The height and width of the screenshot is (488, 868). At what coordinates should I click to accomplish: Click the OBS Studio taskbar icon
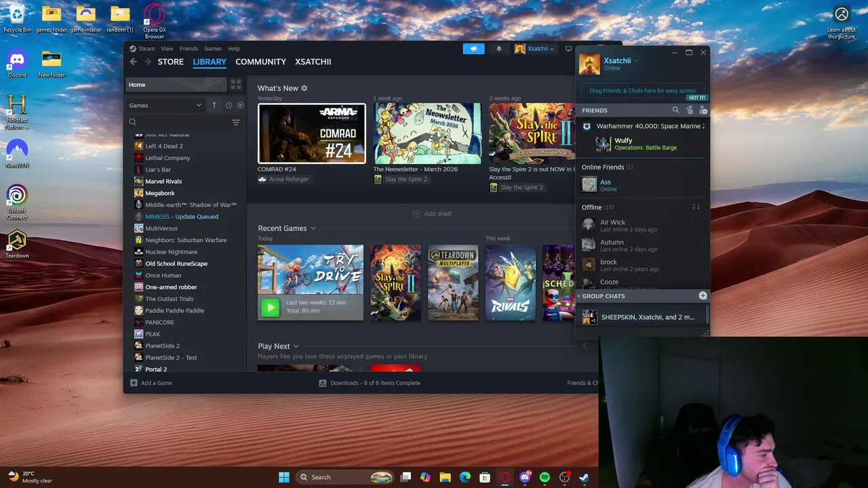coord(564,477)
